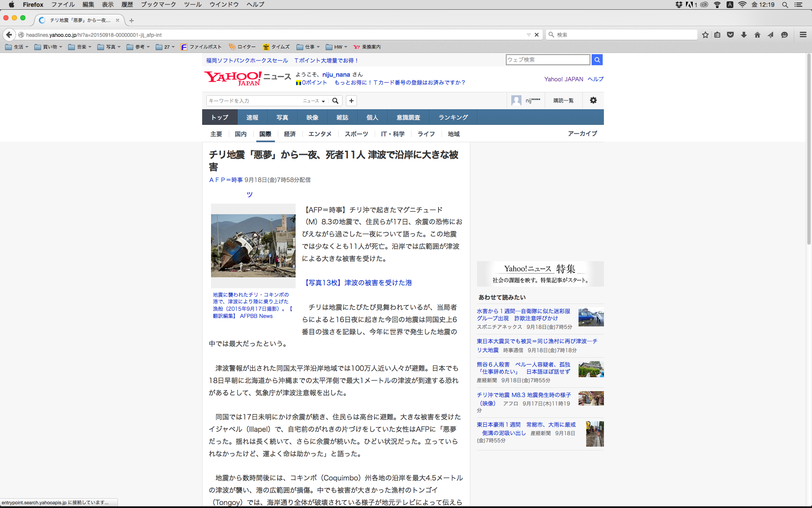The height and width of the screenshot is (508, 812).
Task: Switch to the ランキング tab
Action: (453, 117)
